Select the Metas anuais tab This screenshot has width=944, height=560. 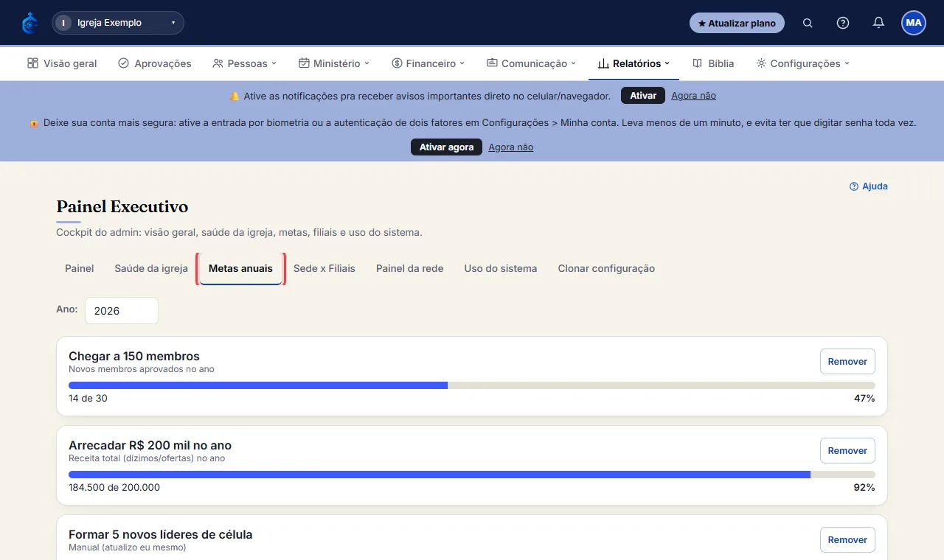click(240, 268)
